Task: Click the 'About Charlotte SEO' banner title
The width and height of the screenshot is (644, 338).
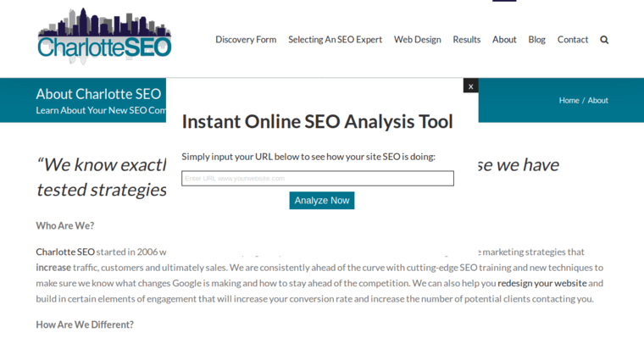Action: coord(98,94)
